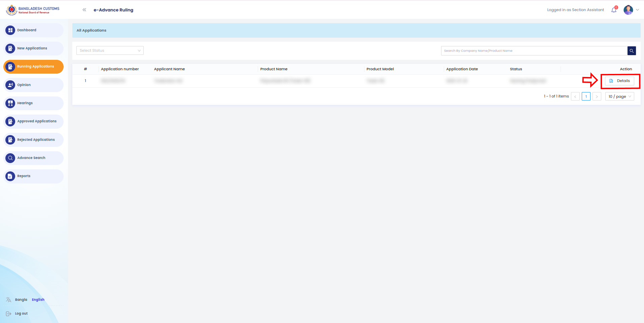Click the Product Model column header

(380, 69)
